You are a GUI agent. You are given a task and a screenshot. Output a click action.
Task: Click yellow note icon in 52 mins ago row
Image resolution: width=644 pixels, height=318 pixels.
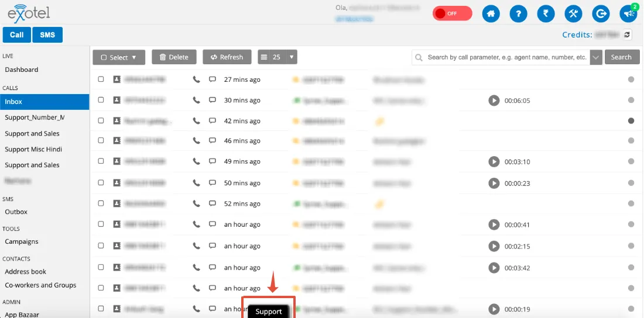click(379, 203)
